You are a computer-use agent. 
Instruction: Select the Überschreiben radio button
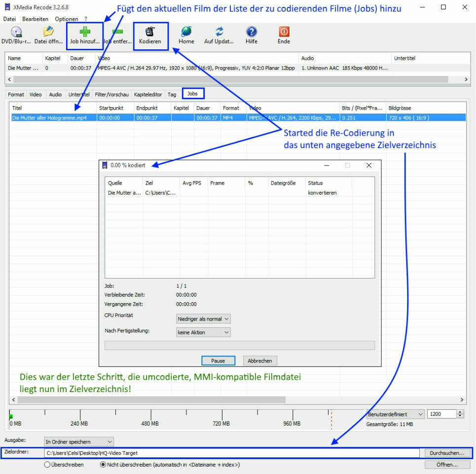click(47, 464)
